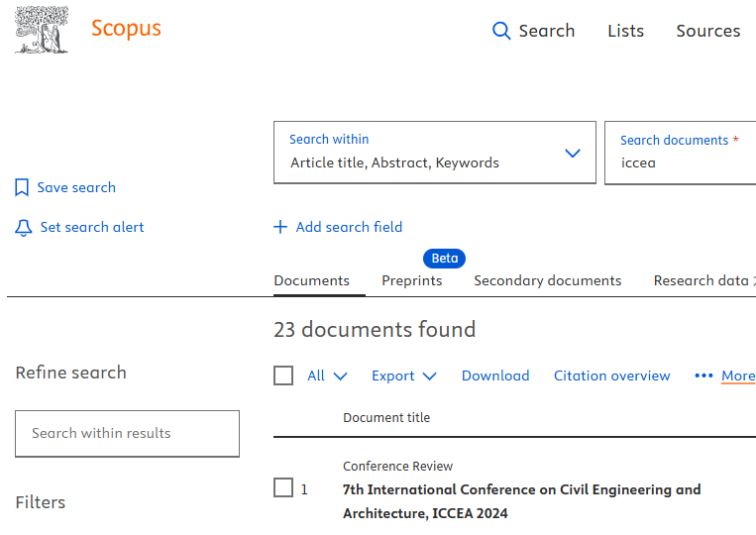Click the More link
Screen dimensions: 756x535
coord(738,375)
